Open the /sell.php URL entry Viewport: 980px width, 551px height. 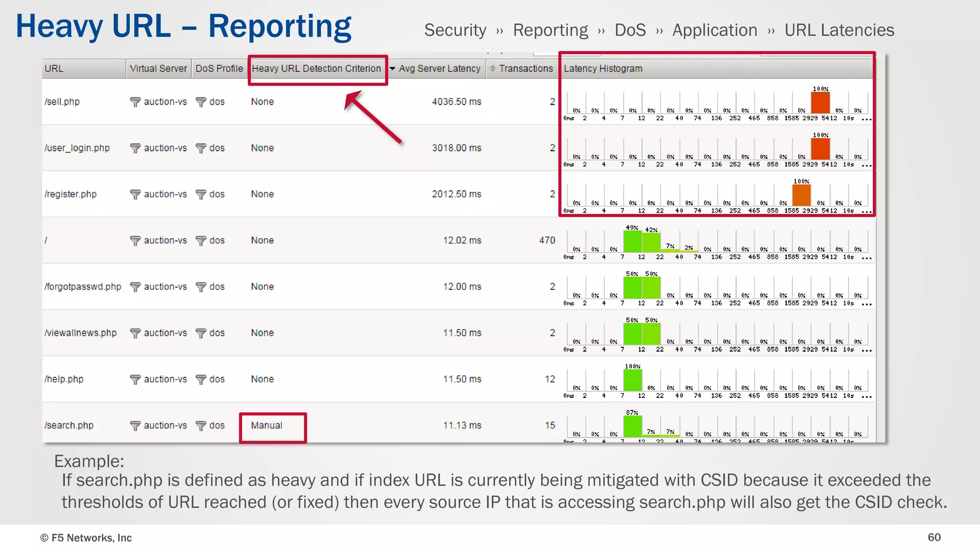point(62,102)
